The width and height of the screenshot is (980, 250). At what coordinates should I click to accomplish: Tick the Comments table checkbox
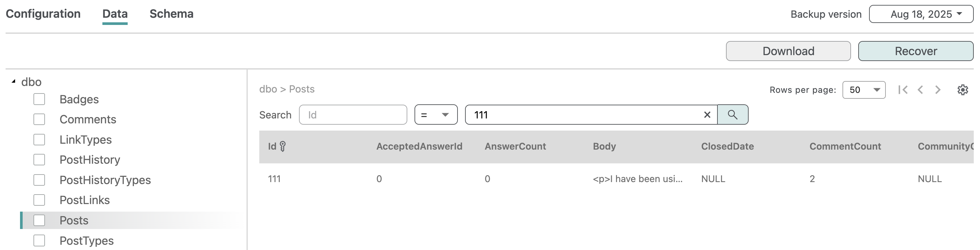pos(39,119)
